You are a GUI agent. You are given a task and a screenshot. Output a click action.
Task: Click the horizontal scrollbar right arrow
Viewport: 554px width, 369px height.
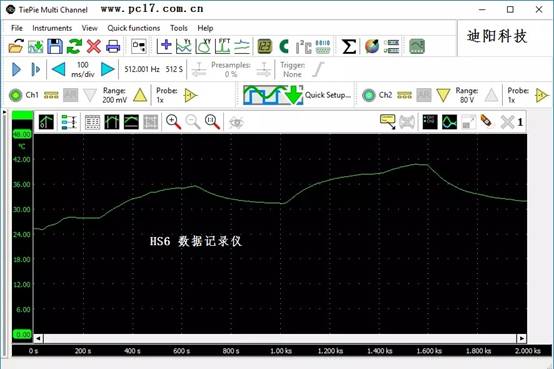tap(521, 339)
